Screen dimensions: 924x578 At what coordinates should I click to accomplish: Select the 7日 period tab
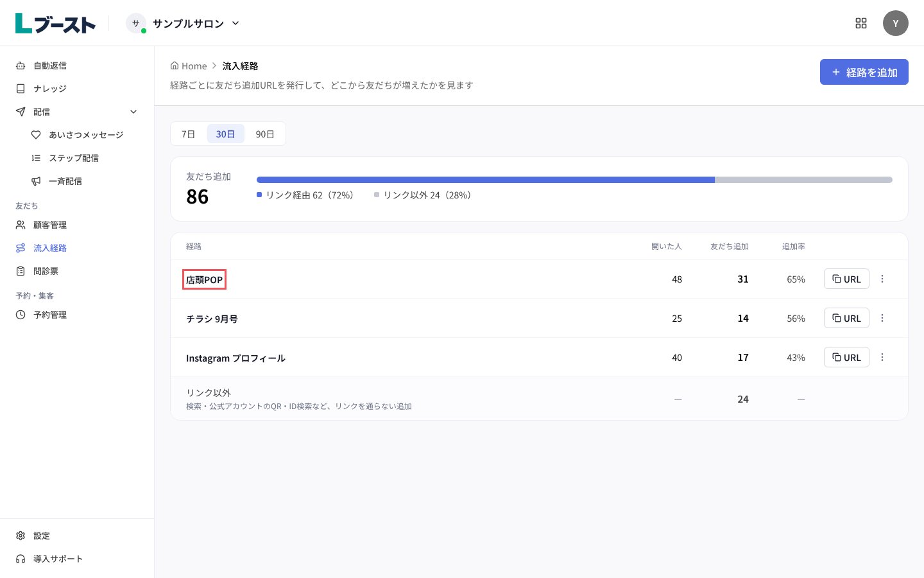click(189, 134)
